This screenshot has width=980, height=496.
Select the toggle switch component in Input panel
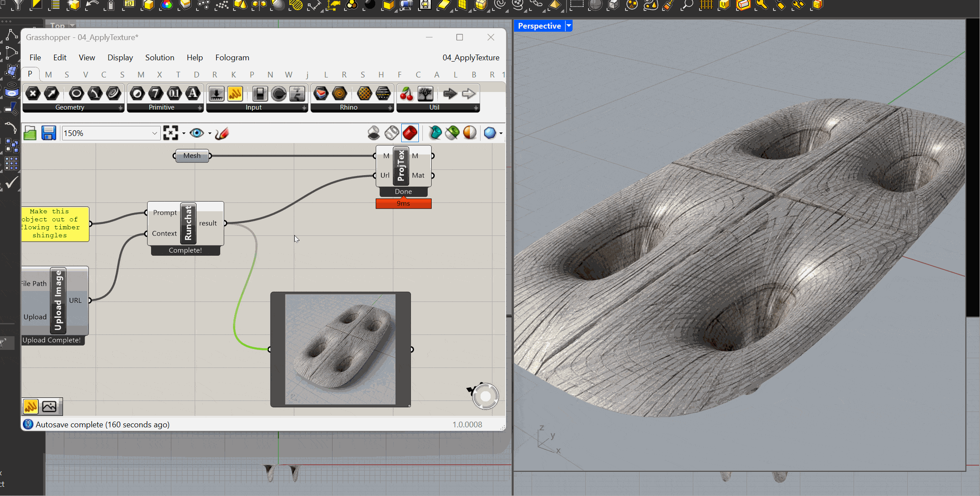(x=260, y=94)
